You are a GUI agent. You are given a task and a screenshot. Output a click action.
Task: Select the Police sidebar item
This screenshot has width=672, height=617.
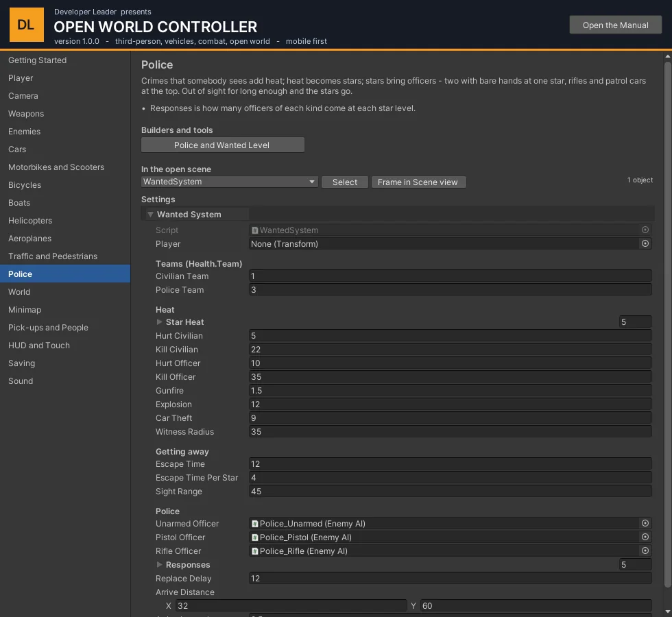point(65,274)
